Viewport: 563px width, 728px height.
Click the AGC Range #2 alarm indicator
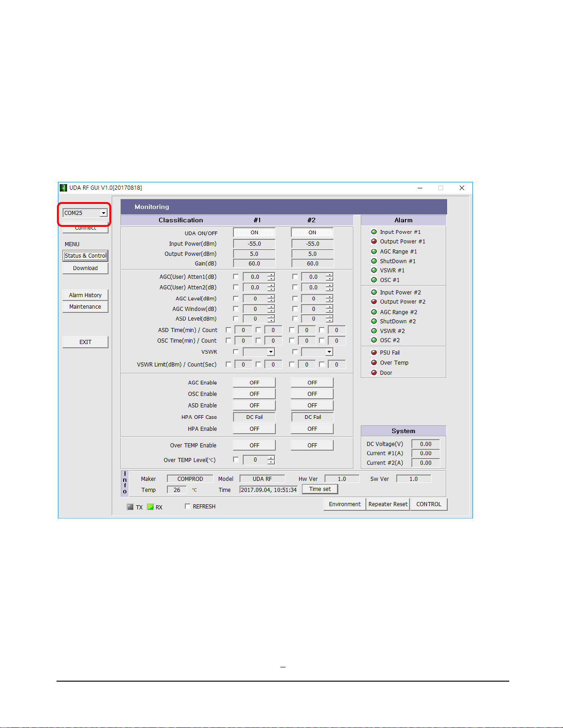pos(374,312)
